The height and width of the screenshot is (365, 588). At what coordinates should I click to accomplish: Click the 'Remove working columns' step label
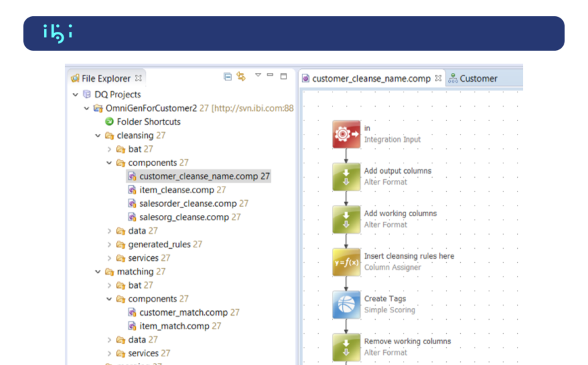click(x=408, y=341)
